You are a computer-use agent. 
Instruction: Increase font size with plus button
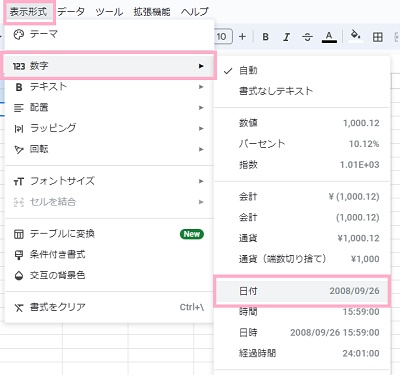tap(242, 37)
